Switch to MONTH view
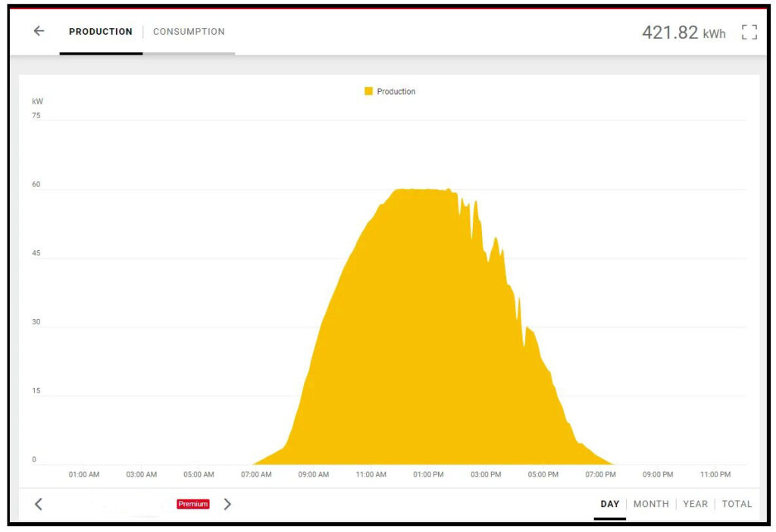The image size is (776, 532). pos(651,503)
